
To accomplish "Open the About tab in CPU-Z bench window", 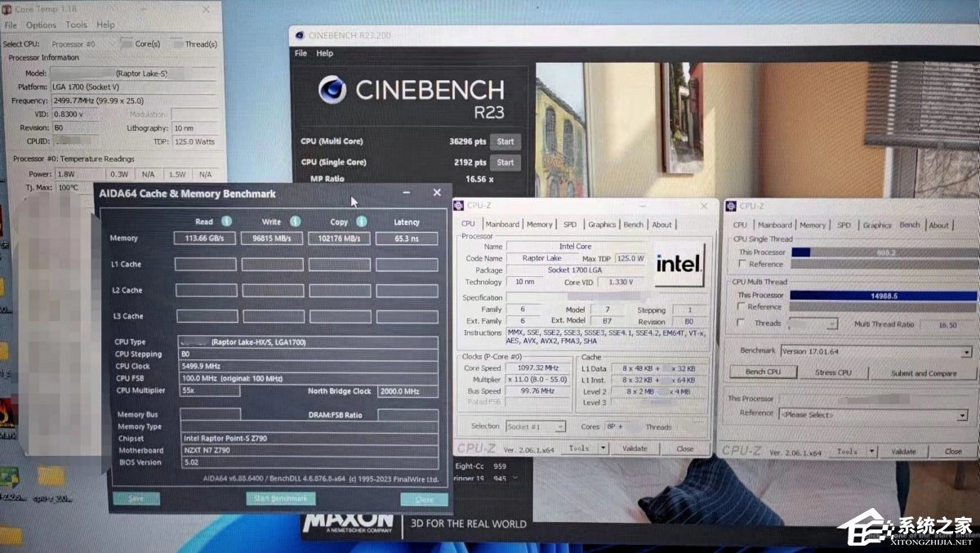I will click(939, 225).
